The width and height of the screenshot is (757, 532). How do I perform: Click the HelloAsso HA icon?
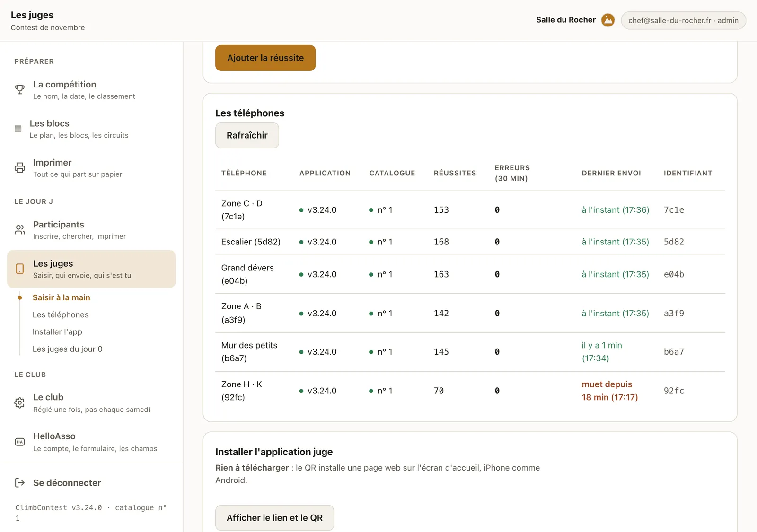coord(20,442)
